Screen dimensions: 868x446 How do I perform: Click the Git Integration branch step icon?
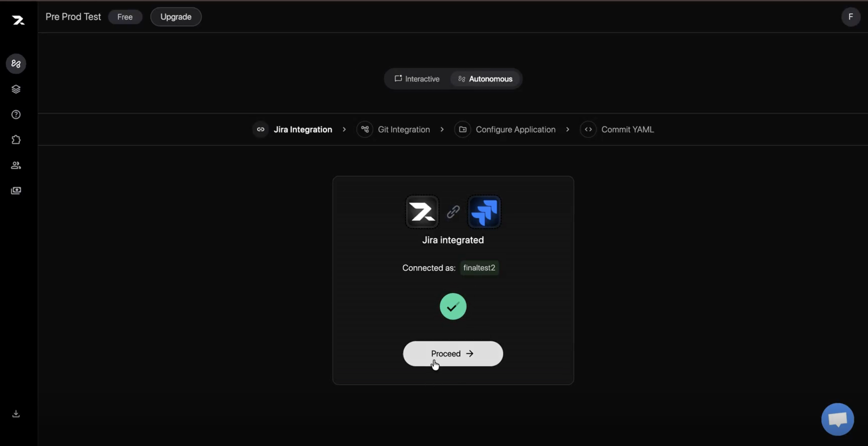click(x=365, y=129)
